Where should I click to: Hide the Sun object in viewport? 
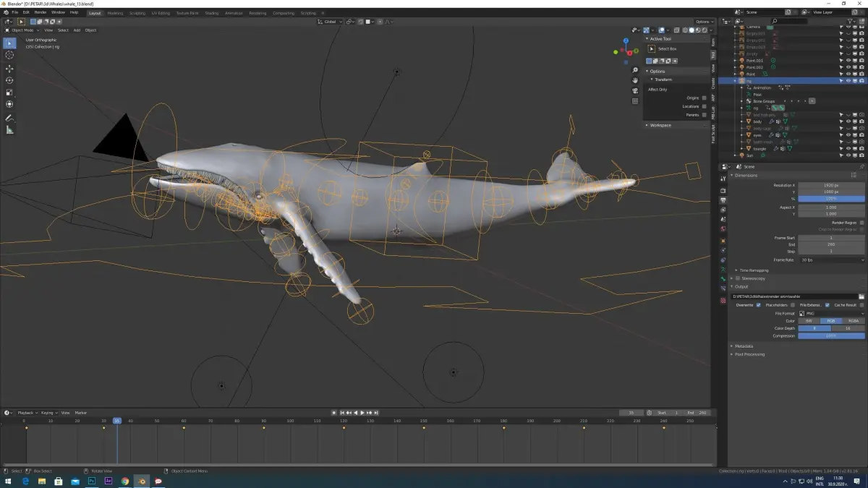pyautogui.click(x=848, y=155)
